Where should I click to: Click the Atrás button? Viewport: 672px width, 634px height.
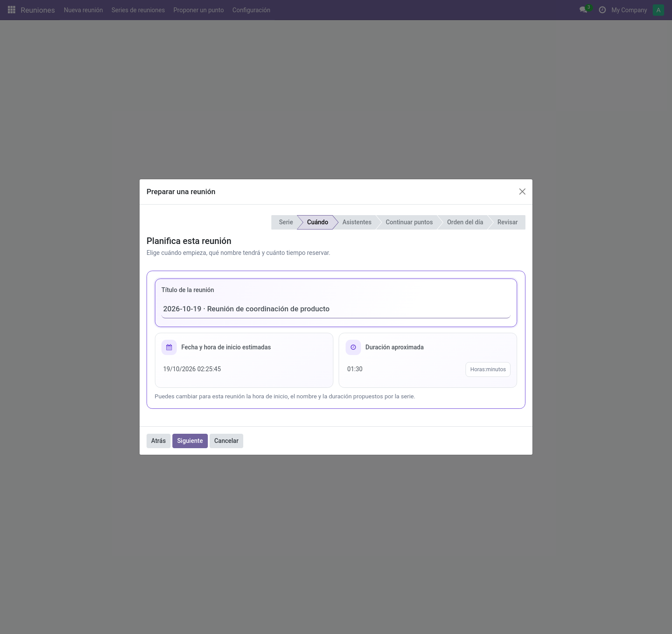(x=158, y=441)
